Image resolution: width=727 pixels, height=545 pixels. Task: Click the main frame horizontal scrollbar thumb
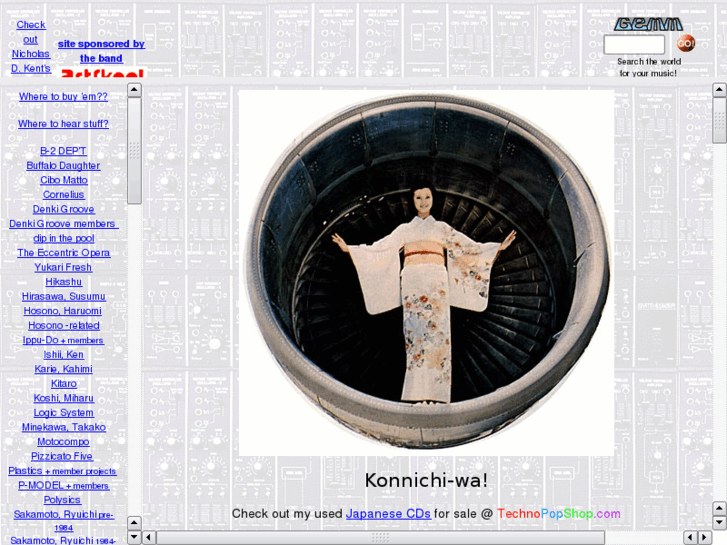point(381,538)
